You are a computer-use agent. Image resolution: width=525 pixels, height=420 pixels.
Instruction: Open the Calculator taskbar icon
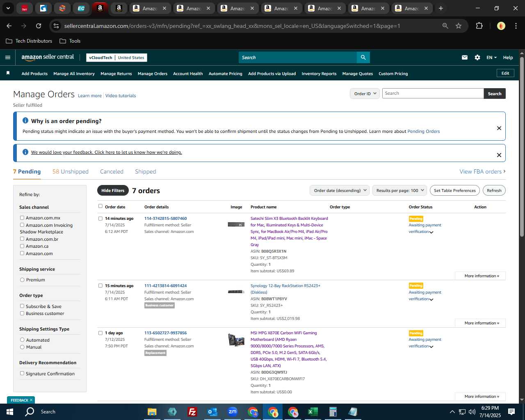click(x=333, y=412)
